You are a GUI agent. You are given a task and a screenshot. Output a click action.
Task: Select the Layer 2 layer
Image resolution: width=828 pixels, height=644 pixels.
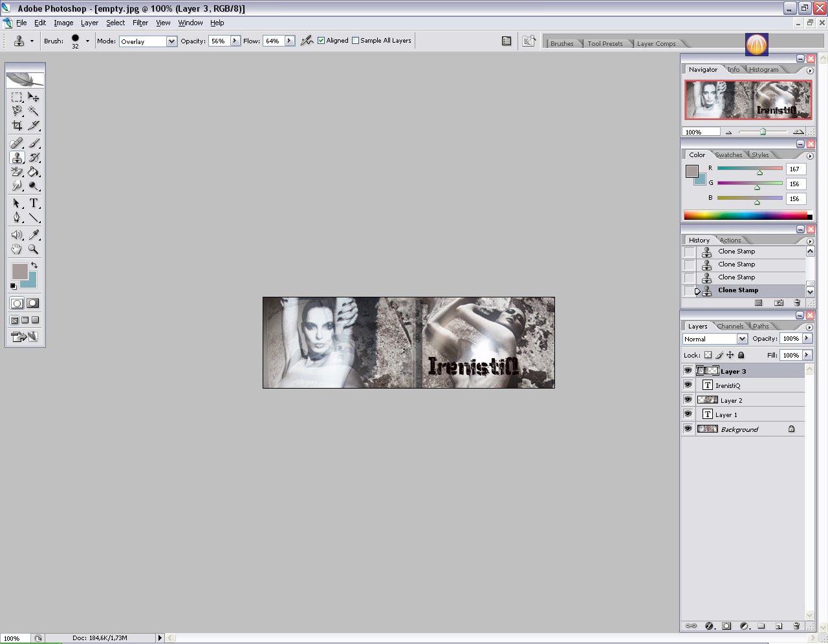click(x=731, y=400)
